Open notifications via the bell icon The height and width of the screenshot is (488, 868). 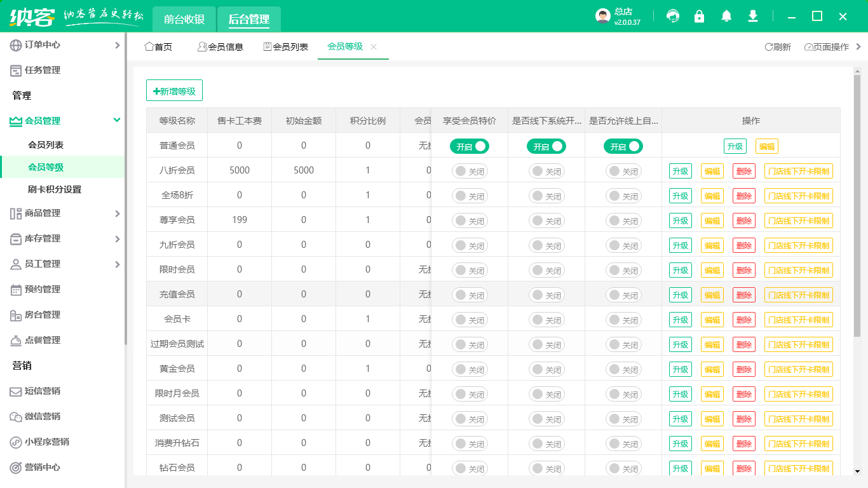726,17
